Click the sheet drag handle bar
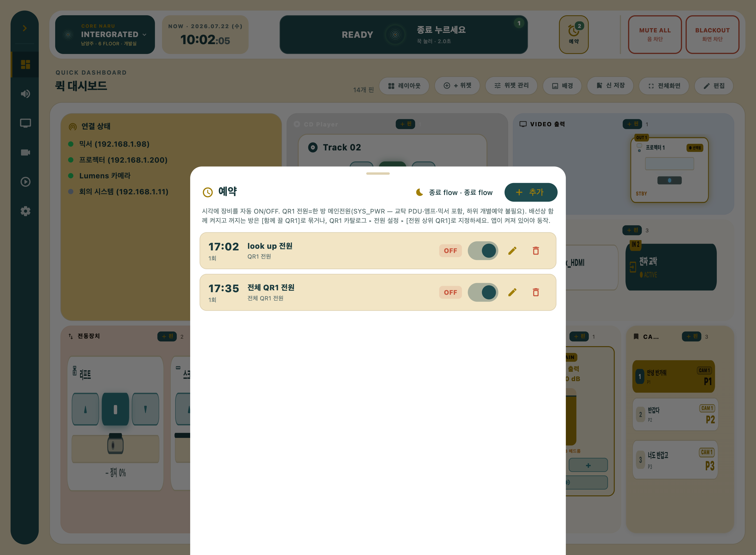This screenshot has width=756, height=555. (378, 173)
